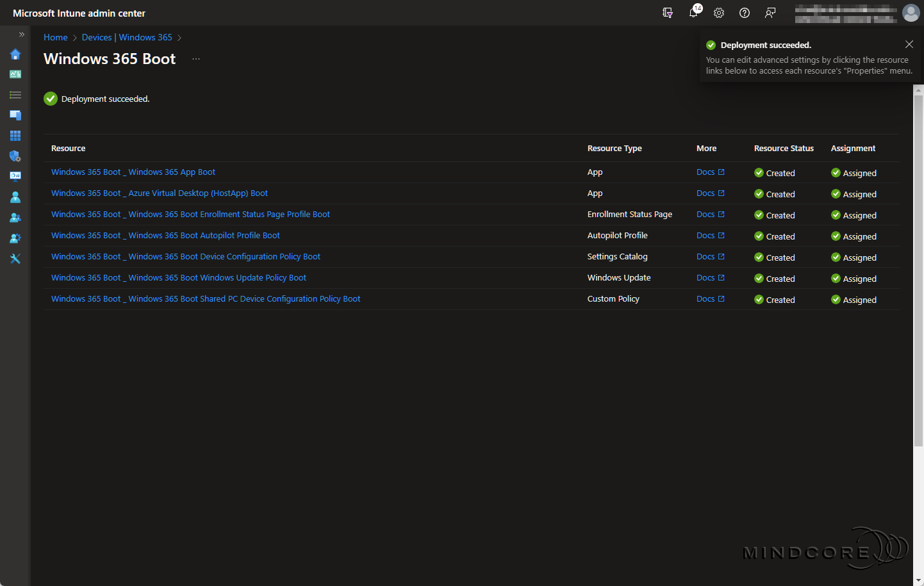This screenshot has width=924, height=586.
Task: Open Shared PC Device Configuration Policy resource
Action: point(206,299)
